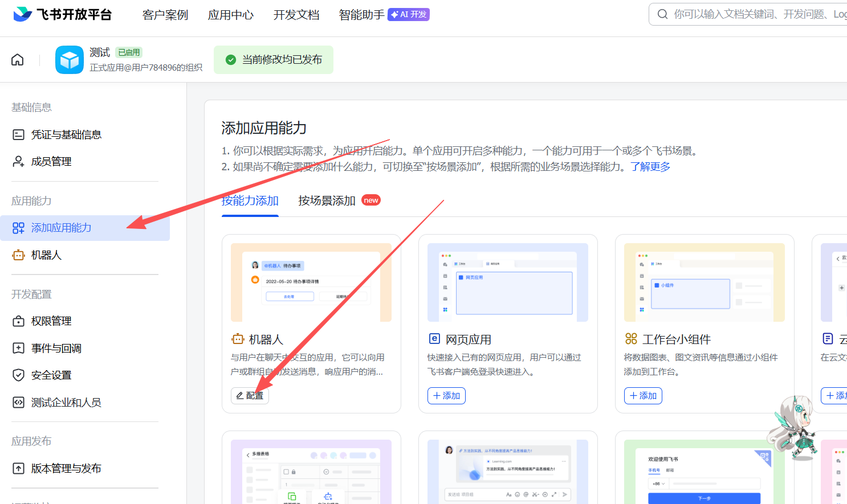Switch to 按能力添加 tab
This screenshot has width=847, height=504.
tap(250, 200)
